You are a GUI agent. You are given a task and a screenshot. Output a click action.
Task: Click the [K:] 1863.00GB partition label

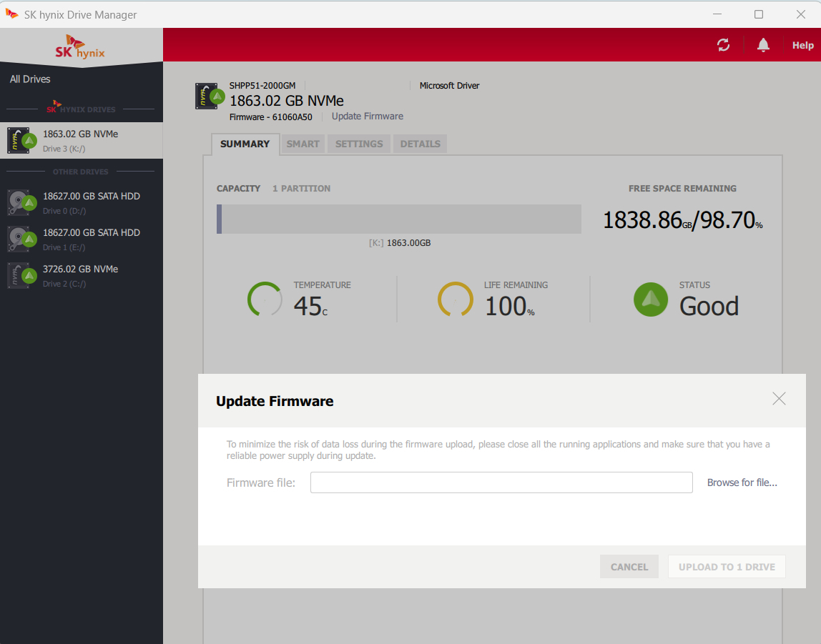400,243
